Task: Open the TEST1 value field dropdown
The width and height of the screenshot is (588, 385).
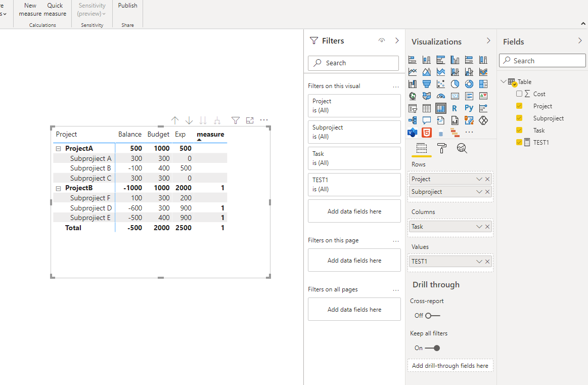Action: tap(479, 262)
